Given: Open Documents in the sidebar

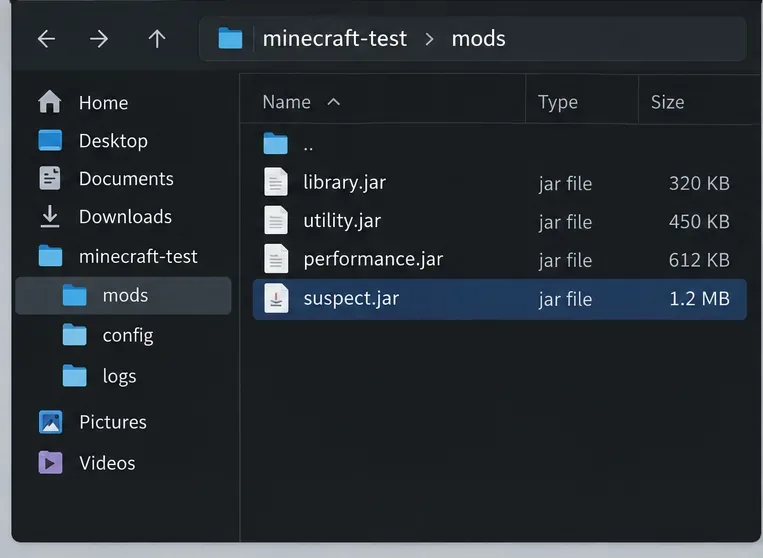Looking at the screenshot, I should tap(126, 179).
